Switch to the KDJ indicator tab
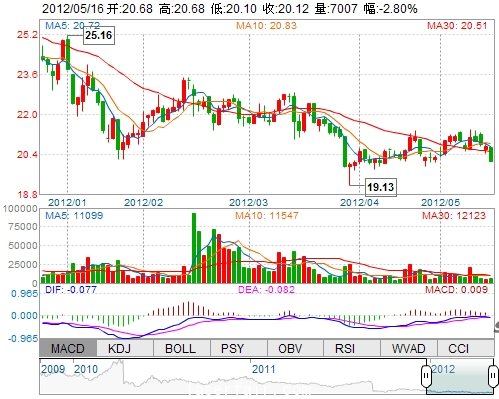The image size is (499, 399). 125,349
